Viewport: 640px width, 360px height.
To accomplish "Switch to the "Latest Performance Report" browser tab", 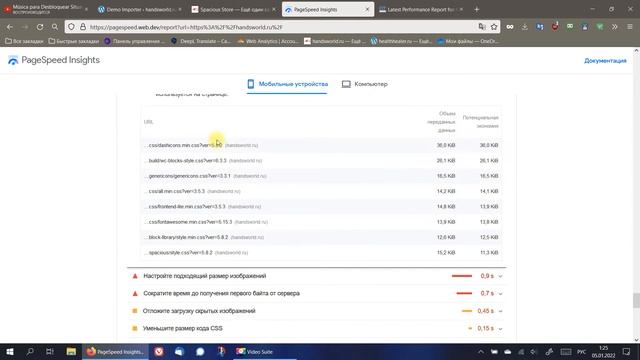I will 420,9.
